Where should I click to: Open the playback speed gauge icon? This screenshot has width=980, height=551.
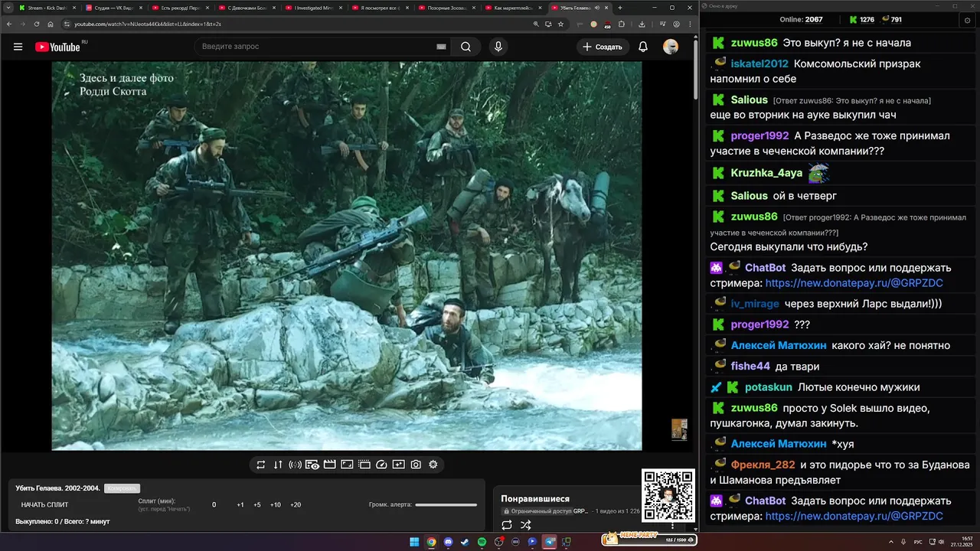pyautogui.click(x=381, y=465)
